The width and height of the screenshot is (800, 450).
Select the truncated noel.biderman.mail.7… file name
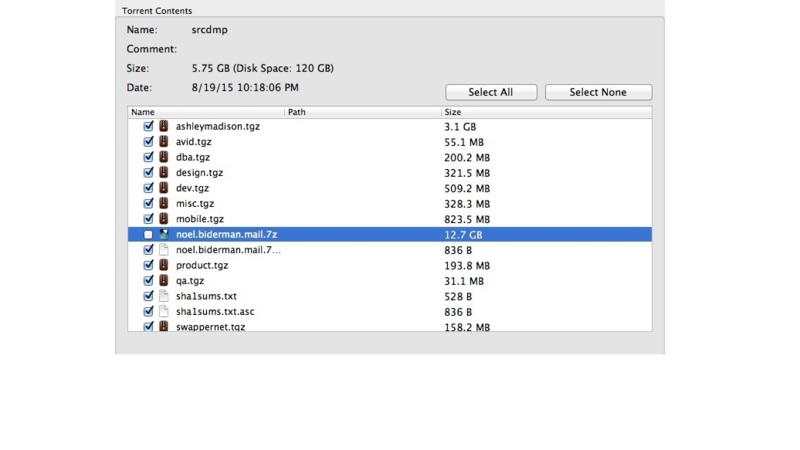click(228, 249)
